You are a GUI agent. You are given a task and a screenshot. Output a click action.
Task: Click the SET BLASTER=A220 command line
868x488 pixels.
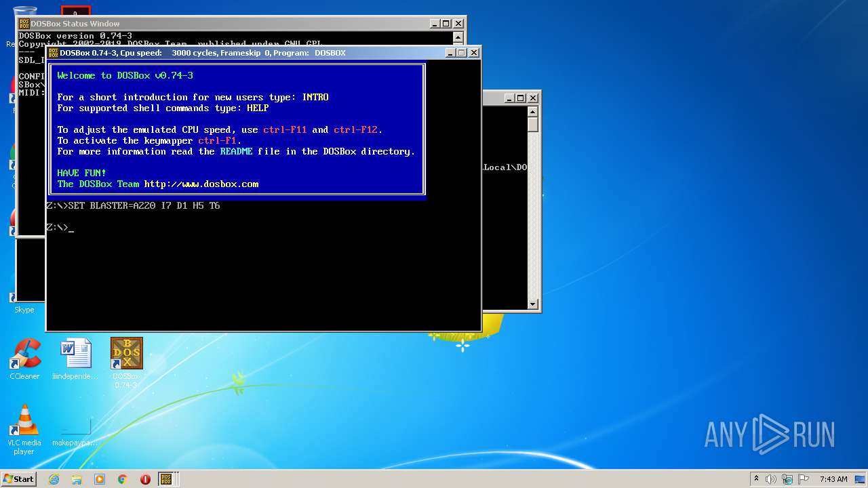tap(133, 206)
